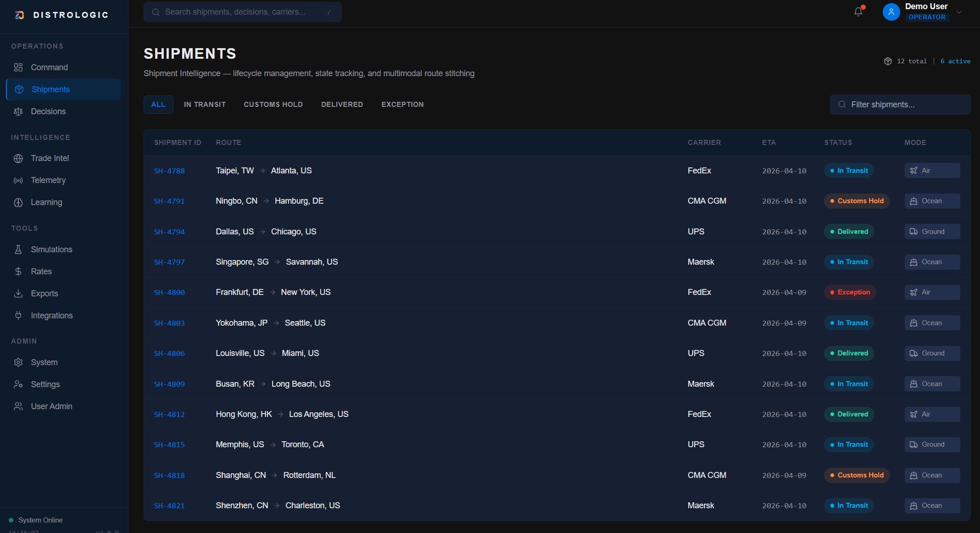The width and height of the screenshot is (980, 533).
Task: Click the Customs Hold badge for SH-4818
Action: 857,475
